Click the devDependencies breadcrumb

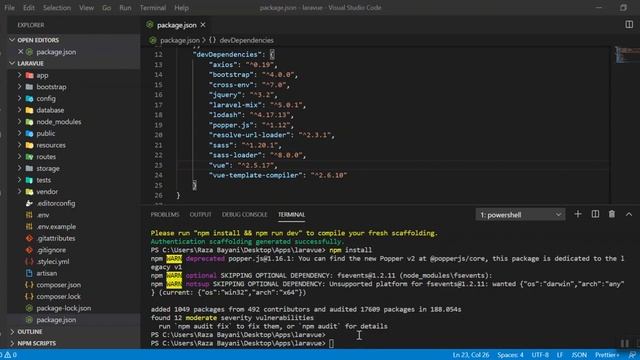click(x=246, y=40)
